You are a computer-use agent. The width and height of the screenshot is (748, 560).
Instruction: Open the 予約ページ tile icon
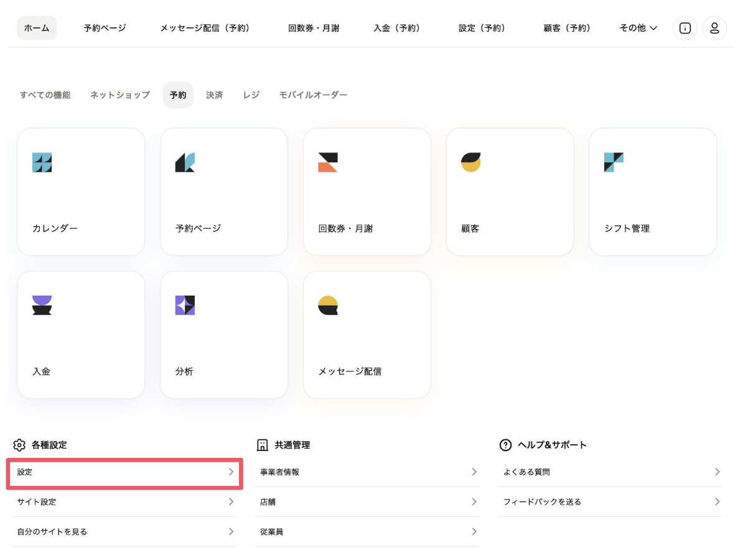pyautogui.click(x=185, y=162)
